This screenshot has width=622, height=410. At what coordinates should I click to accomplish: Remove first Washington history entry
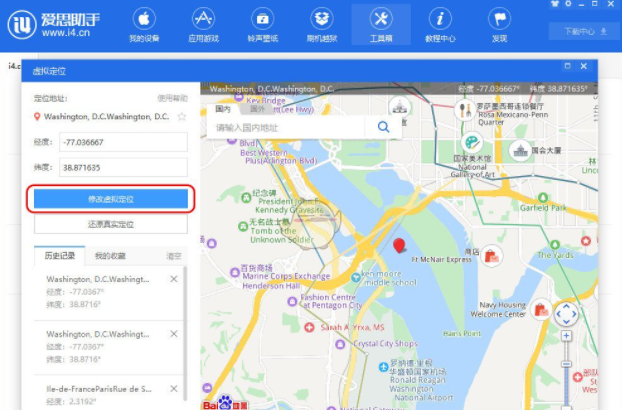pyautogui.click(x=174, y=279)
